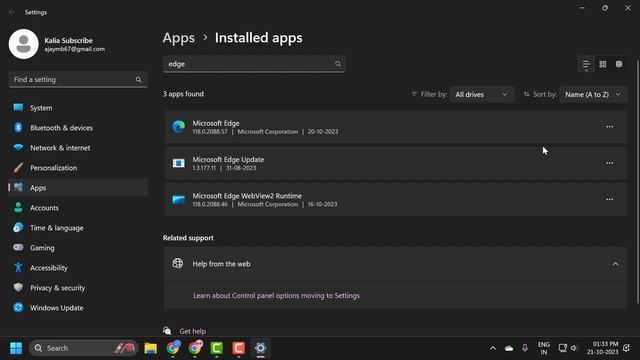Viewport: 640px width, 360px height.
Task: Click the microphone tray icon
Action: (x=525, y=348)
